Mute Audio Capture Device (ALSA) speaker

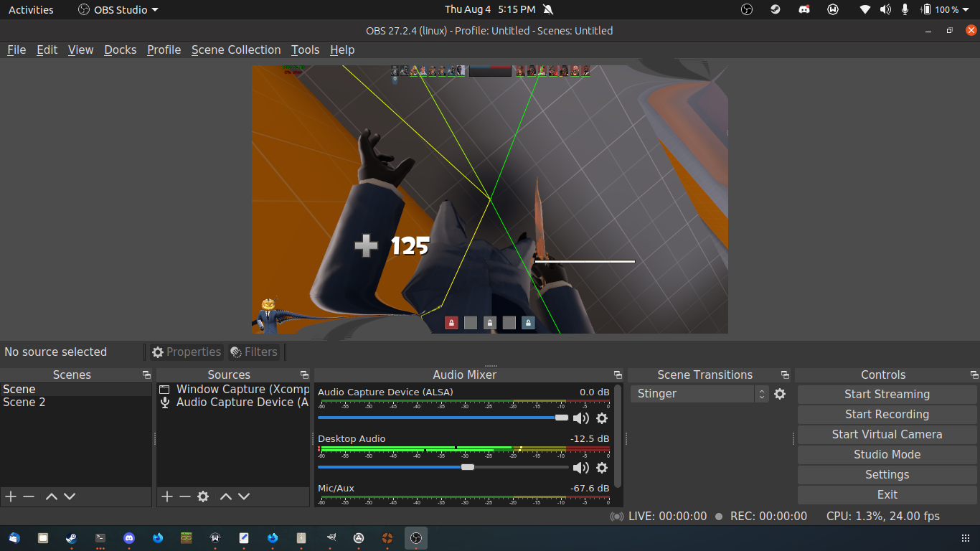tap(580, 418)
